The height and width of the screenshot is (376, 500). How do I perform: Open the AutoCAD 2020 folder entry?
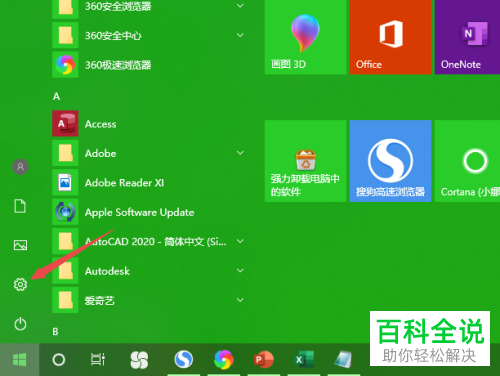(x=150, y=241)
